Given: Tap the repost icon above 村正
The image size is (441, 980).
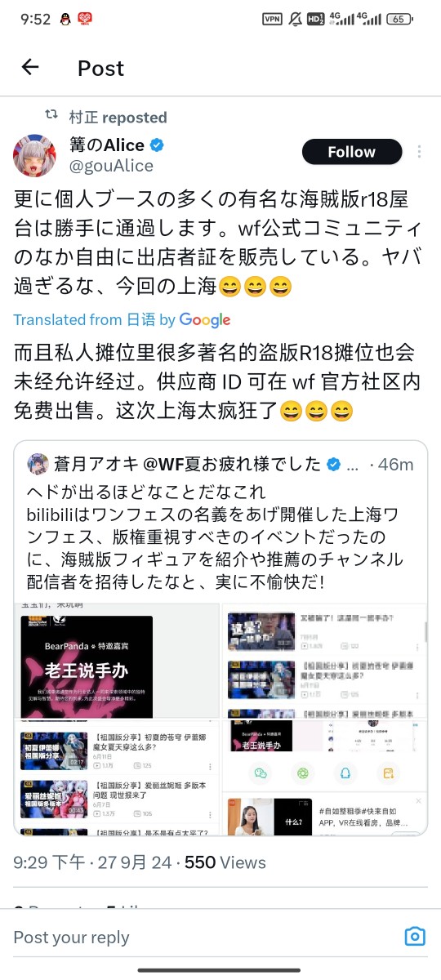Looking at the screenshot, I should click(x=51, y=116).
